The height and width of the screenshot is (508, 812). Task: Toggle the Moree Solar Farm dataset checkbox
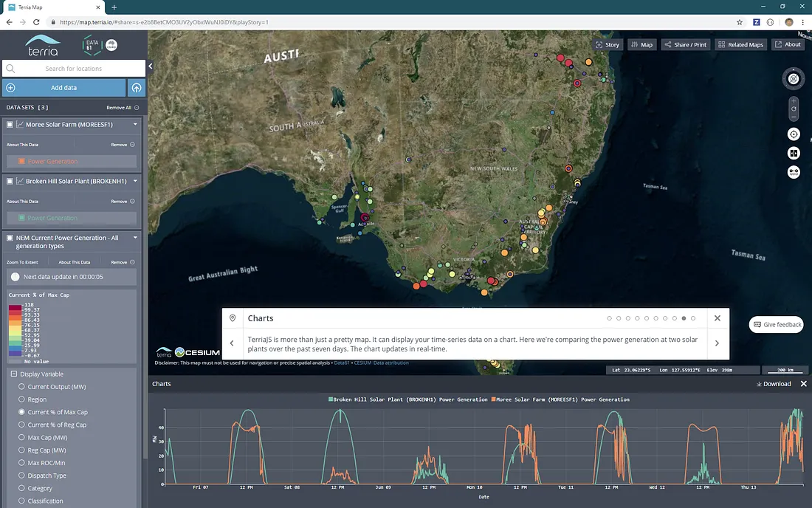(x=10, y=125)
